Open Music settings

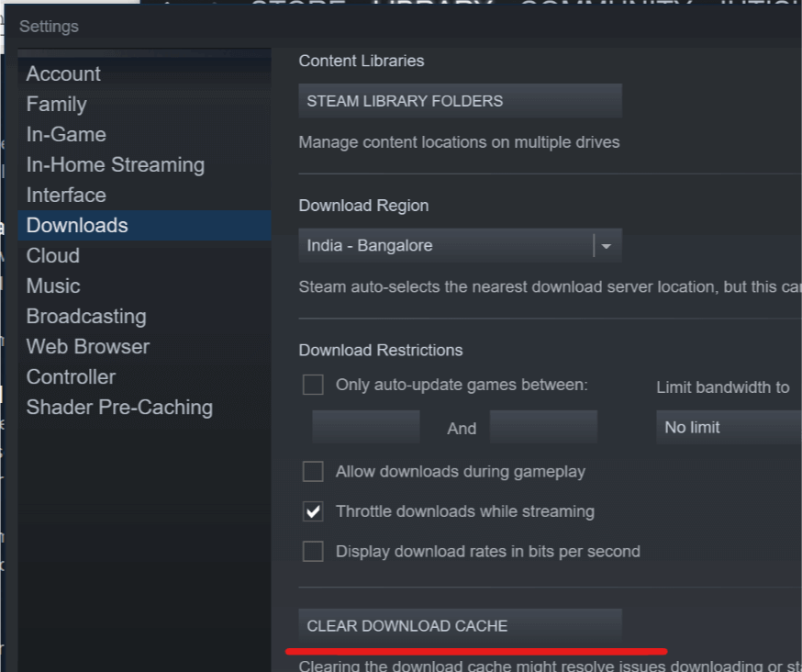coord(52,286)
